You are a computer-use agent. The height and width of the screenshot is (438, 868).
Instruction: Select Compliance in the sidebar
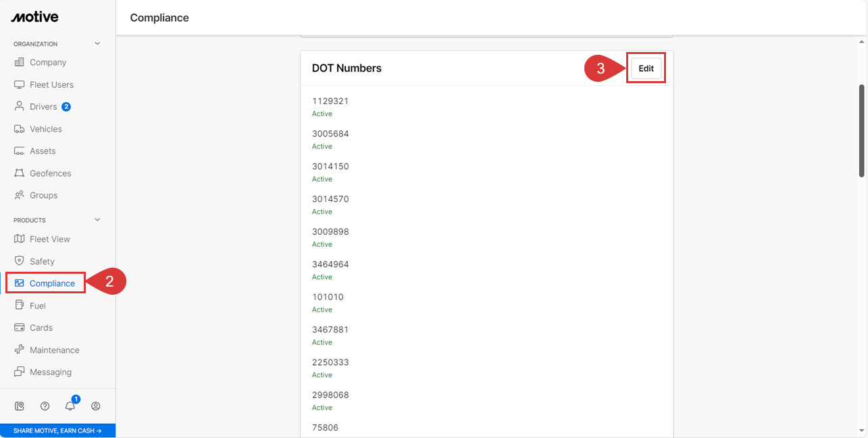pyautogui.click(x=51, y=283)
